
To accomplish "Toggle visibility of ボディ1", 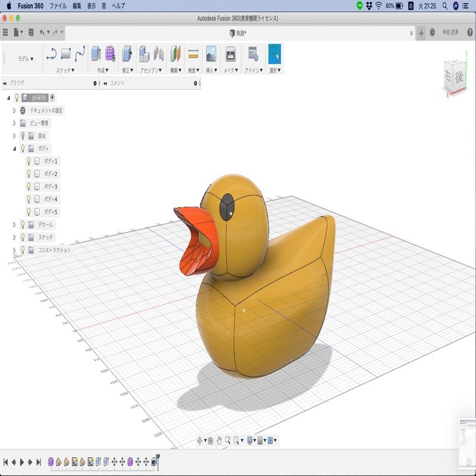I will 29,162.
